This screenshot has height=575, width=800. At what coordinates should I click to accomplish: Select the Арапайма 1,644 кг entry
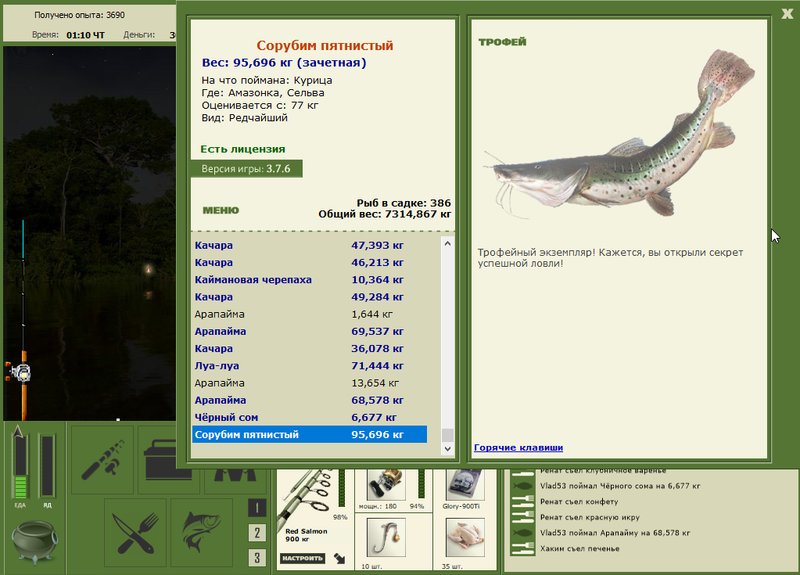point(309,314)
